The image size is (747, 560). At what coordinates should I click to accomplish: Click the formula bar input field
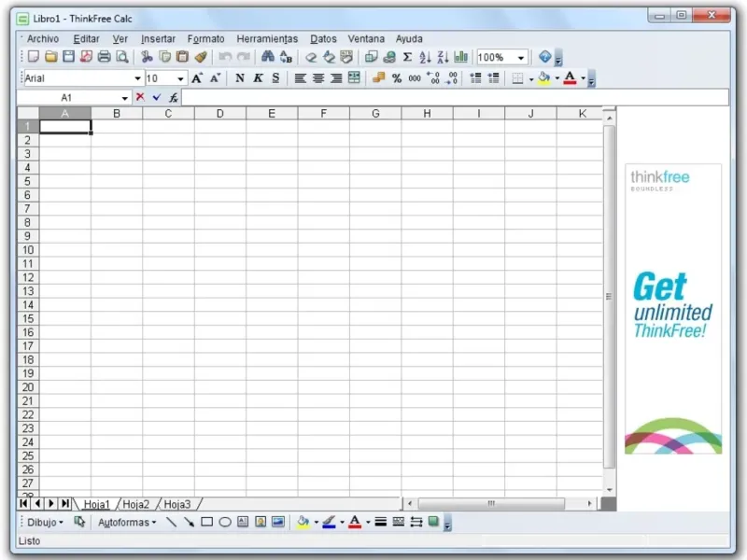click(x=455, y=98)
